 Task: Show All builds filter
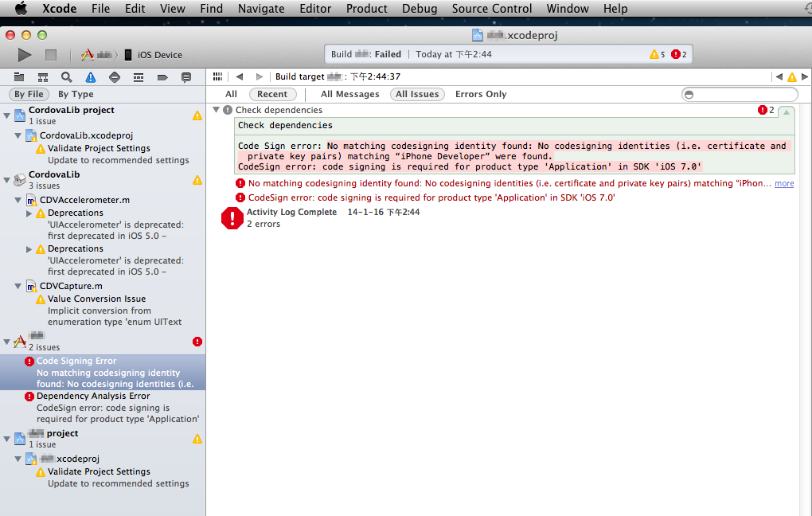231,94
